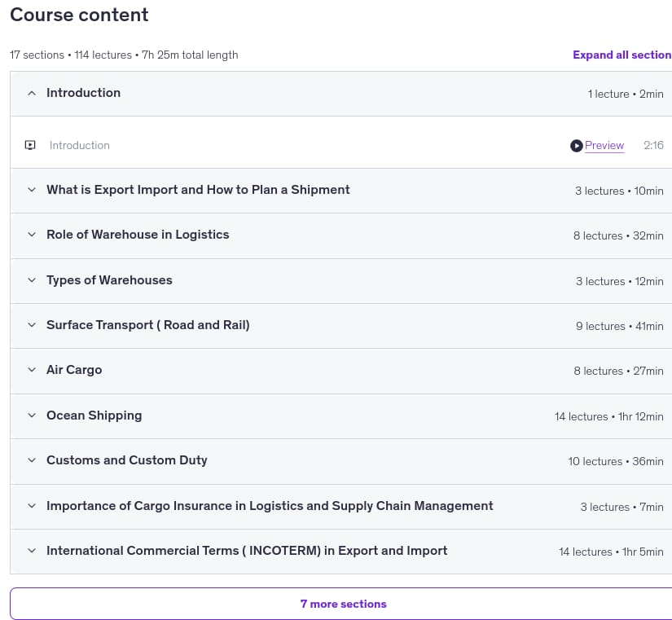Screen dimensions: 672x620
Task: Click '8 lectures • 27min' section info
Action: [619, 371]
